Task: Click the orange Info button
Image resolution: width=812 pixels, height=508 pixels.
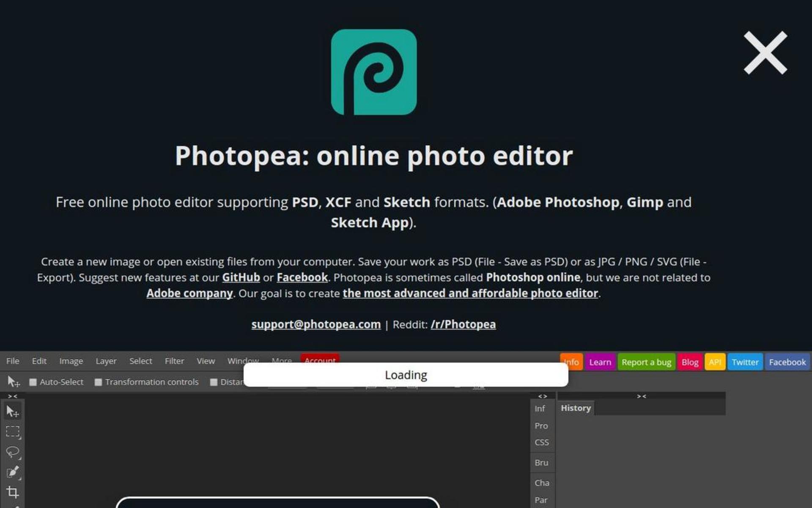Action: [571, 362]
